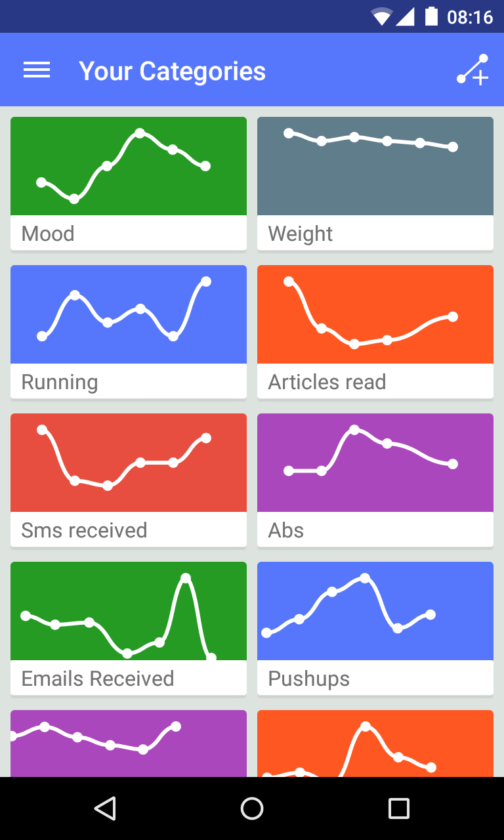
Task: Tap the add new category icon
Action: (x=472, y=70)
